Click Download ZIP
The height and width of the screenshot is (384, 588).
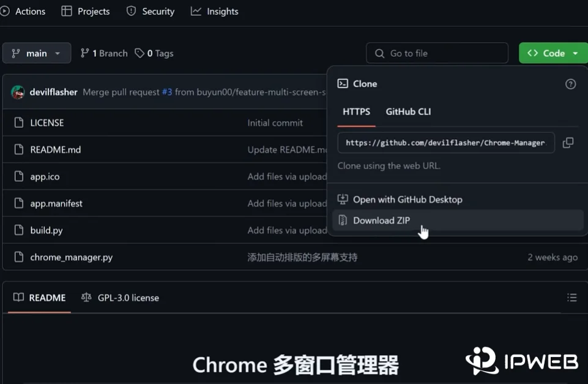tap(382, 220)
